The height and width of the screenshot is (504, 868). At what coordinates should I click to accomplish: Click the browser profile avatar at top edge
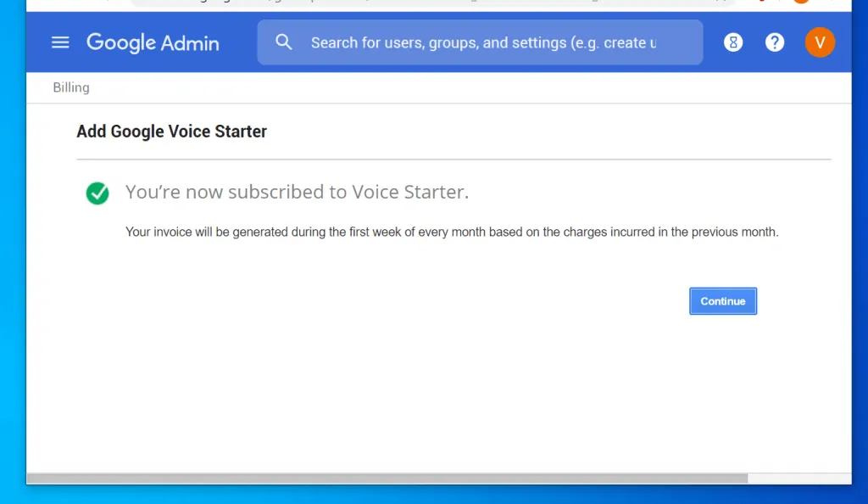click(x=800, y=2)
